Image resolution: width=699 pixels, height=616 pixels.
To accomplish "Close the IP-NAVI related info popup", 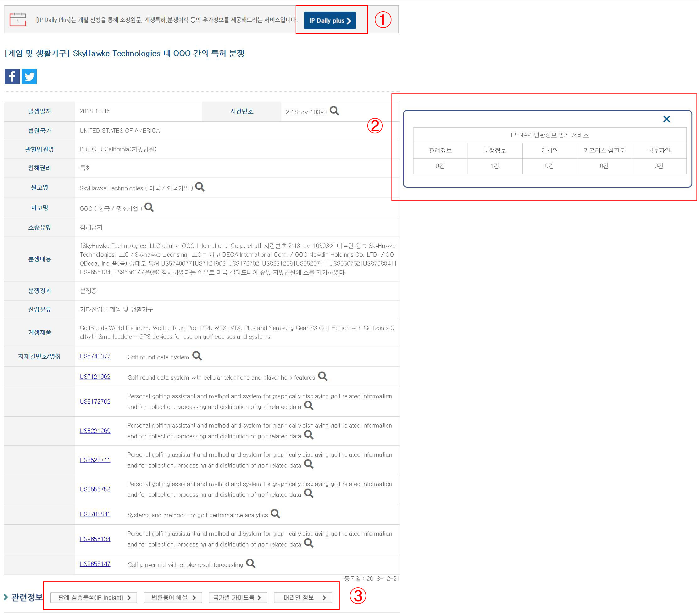I will pos(667,119).
